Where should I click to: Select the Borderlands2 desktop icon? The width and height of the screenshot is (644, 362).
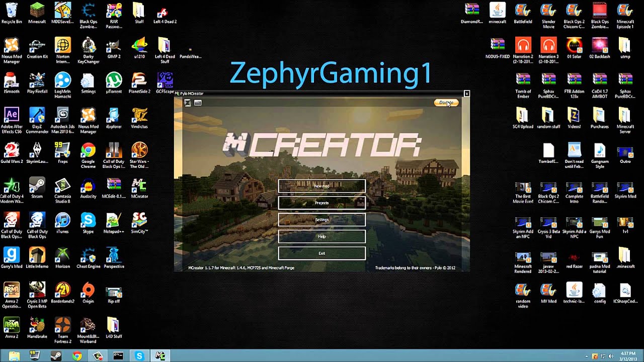62,293
